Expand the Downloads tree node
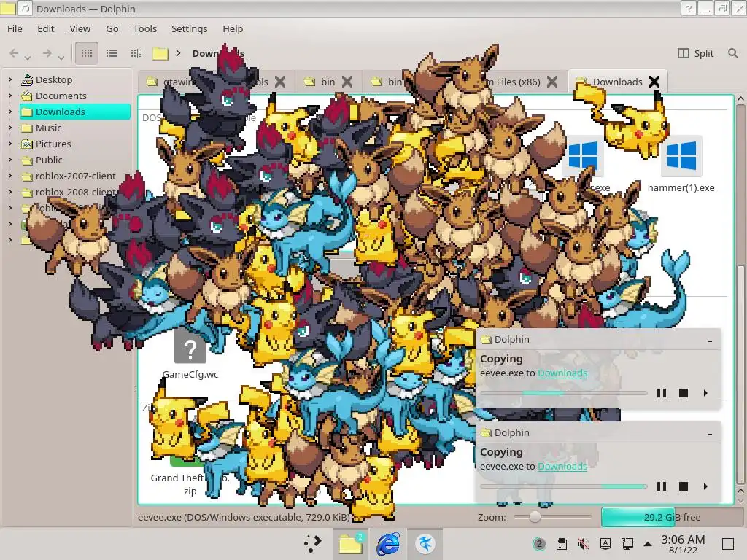Screen dimensions: 747x560 click(x=10, y=112)
